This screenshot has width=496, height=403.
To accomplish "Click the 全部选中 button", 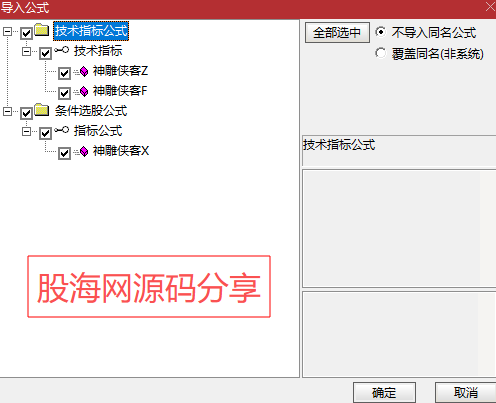I will click(x=337, y=33).
